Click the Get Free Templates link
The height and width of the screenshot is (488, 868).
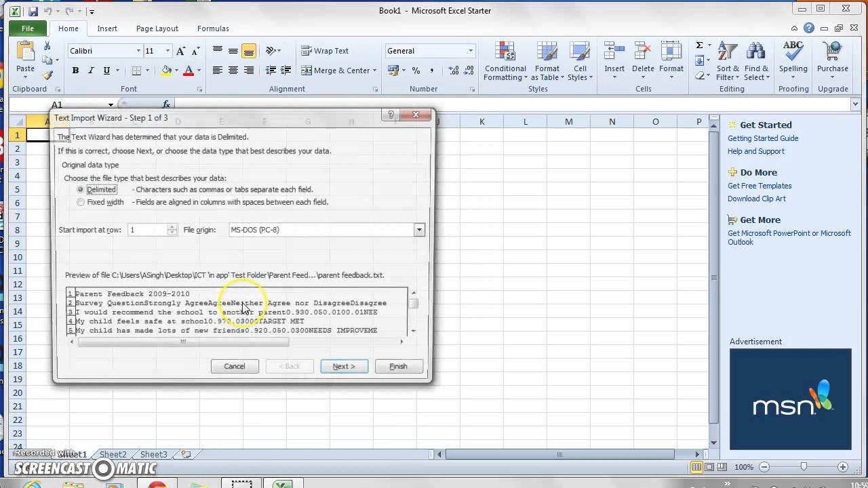[x=759, y=186]
